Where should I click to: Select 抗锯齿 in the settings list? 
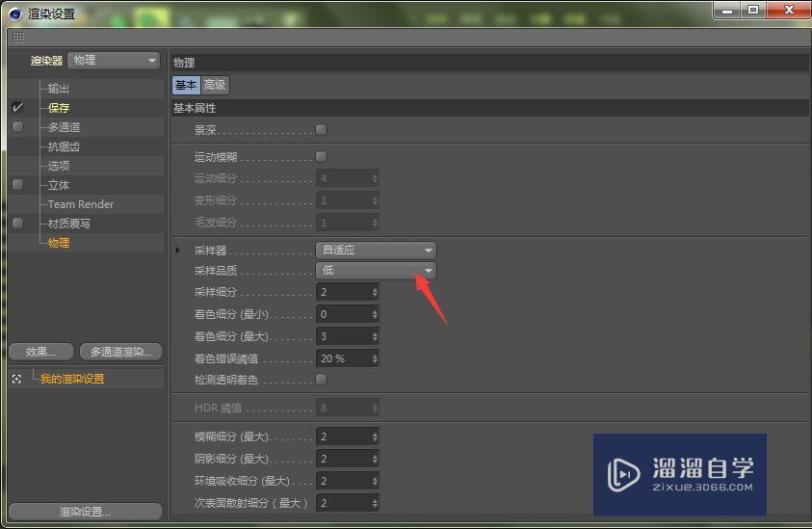(65, 146)
